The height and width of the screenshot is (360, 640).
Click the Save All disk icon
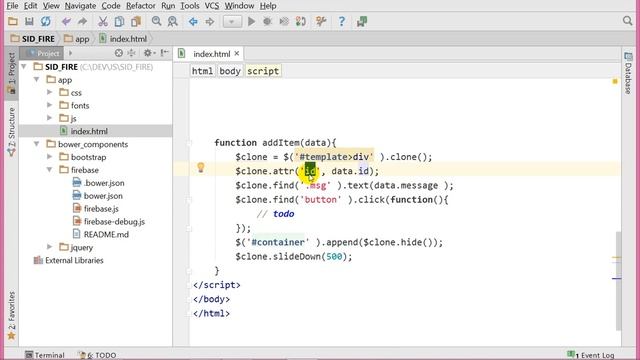[x=29, y=21]
